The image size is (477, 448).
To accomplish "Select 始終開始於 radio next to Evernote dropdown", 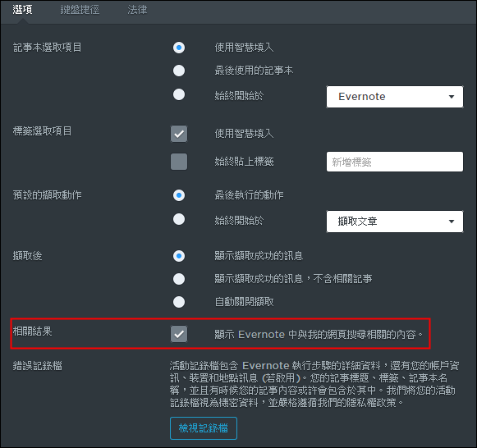I will click(x=179, y=94).
